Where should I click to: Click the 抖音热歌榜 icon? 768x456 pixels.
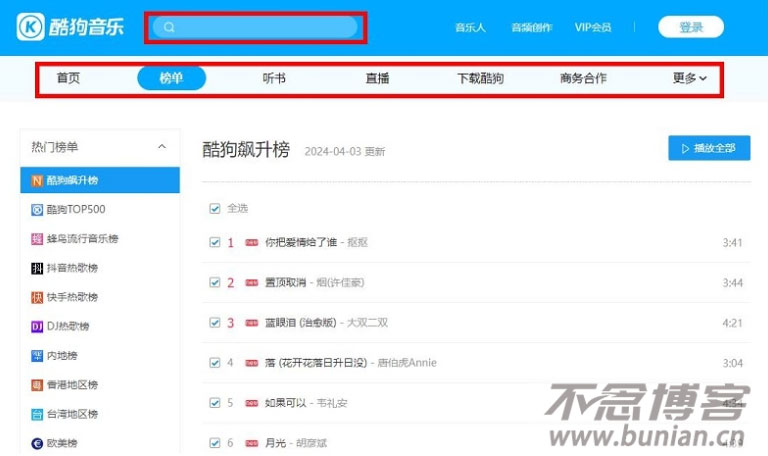point(37,268)
